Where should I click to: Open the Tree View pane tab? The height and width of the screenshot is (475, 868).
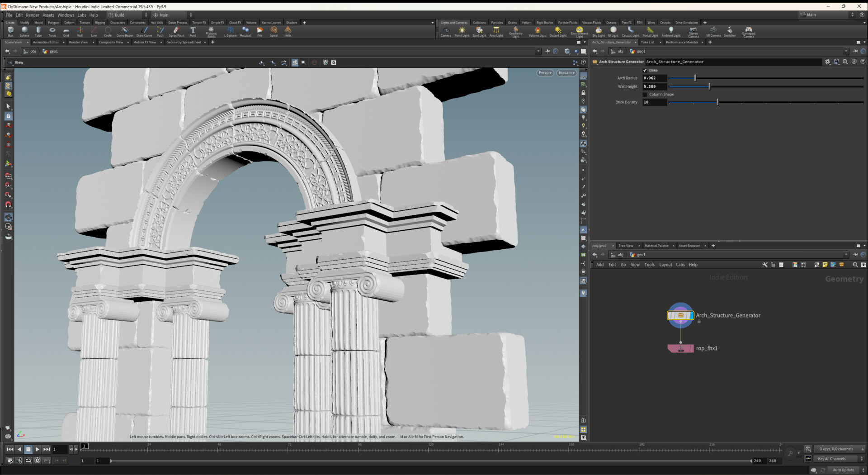pos(627,246)
